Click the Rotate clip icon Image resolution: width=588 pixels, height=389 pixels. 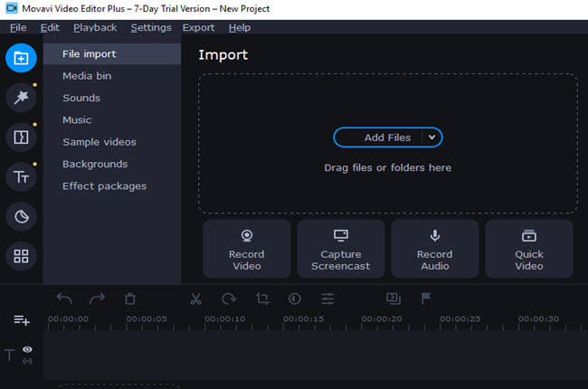click(x=229, y=299)
